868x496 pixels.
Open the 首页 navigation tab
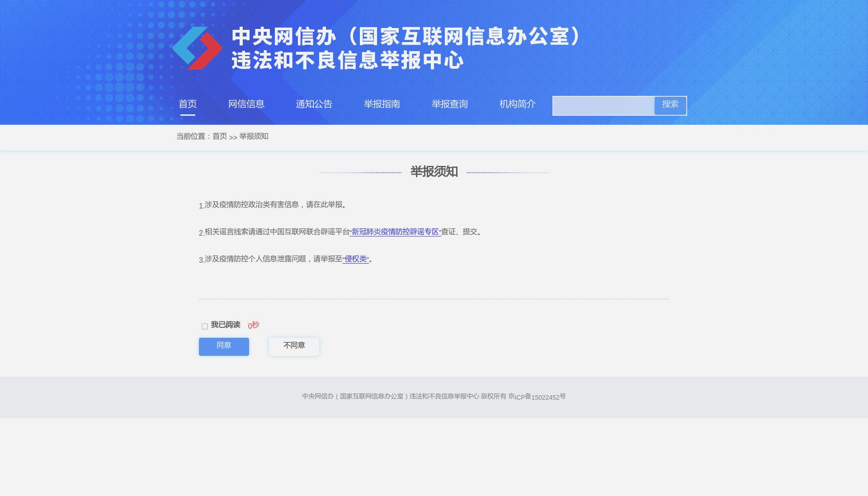pyautogui.click(x=188, y=104)
